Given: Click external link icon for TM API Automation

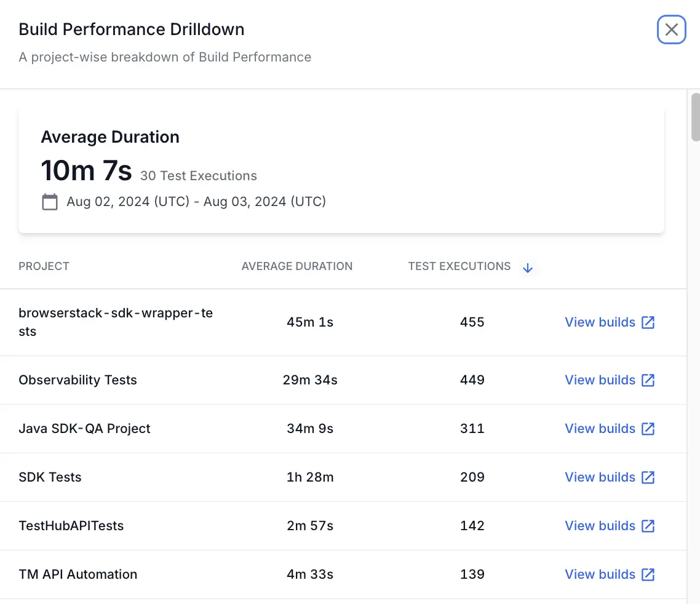Looking at the screenshot, I should (x=648, y=574).
